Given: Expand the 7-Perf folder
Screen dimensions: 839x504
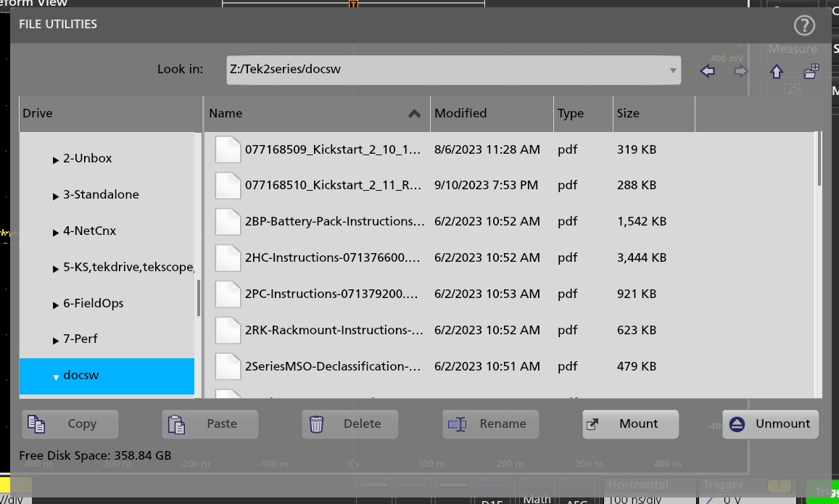Looking at the screenshot, I should pyautogui.click(x=56, y=340).
